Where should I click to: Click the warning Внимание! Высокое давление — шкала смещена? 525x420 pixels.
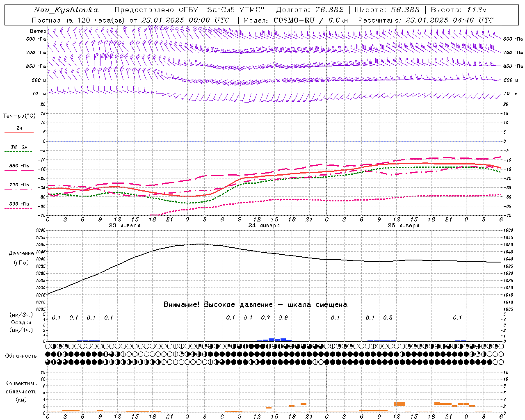pos(256,305)
